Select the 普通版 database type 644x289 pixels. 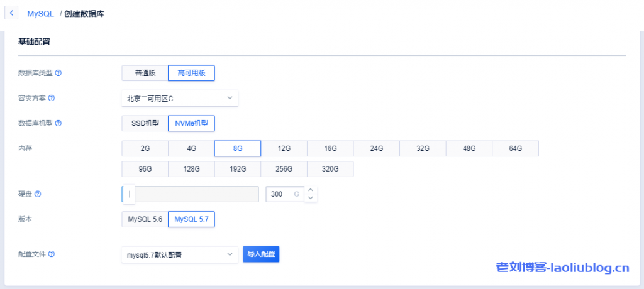tap(145, 73)
